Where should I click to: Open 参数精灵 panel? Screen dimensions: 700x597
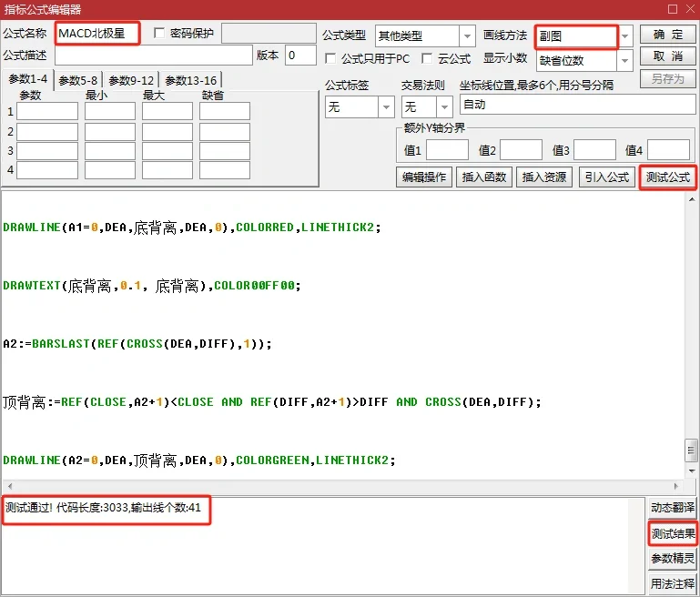click(x=673, y=558)
